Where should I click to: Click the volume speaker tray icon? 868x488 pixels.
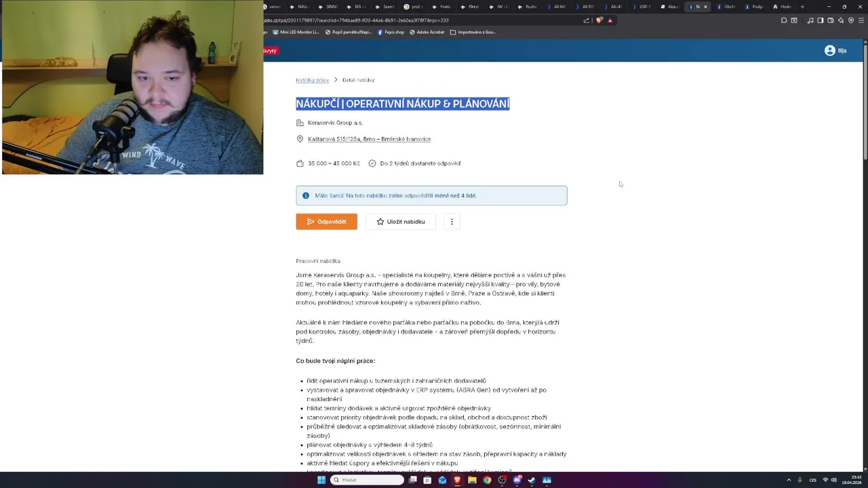(833, 480)
